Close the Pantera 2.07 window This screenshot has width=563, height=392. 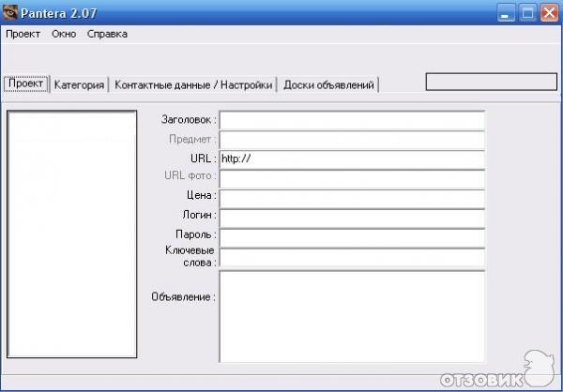[549, 13]
